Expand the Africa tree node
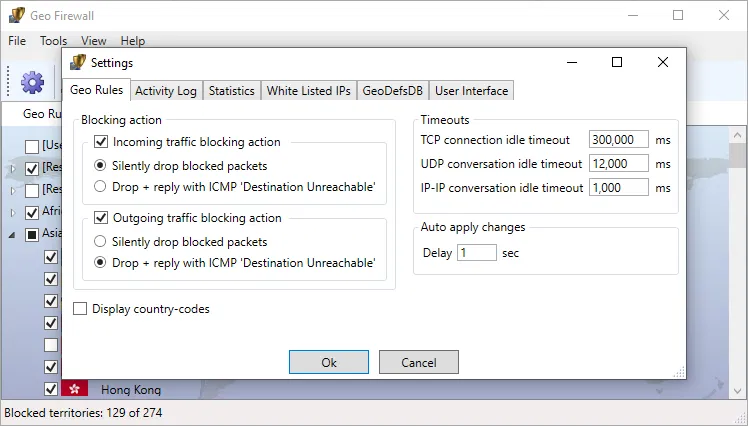Image resolution: width=748 pixels, height=426 pixels. [x=14, y=212]
